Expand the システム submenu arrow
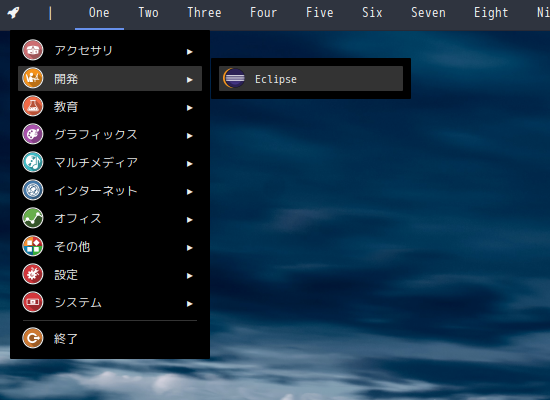 tap(189, 304)
